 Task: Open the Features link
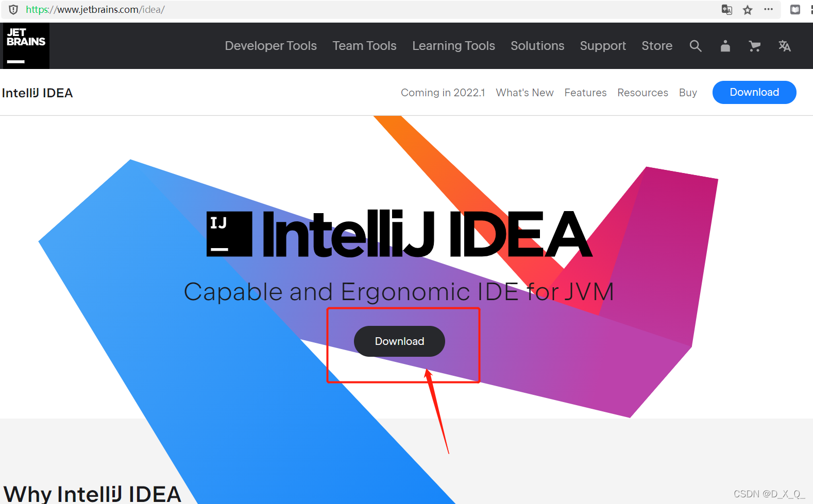pos(585,93)
